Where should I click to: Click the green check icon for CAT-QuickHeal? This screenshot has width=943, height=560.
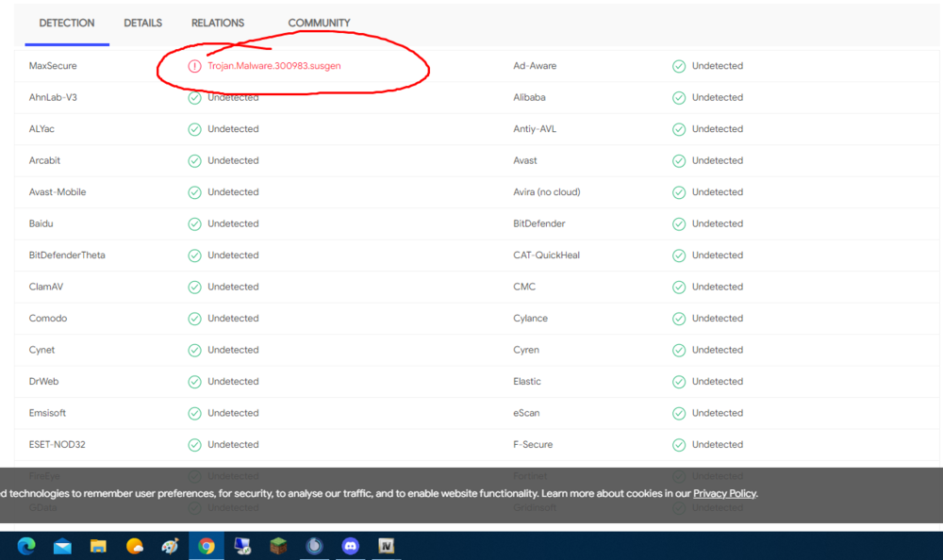679,255
